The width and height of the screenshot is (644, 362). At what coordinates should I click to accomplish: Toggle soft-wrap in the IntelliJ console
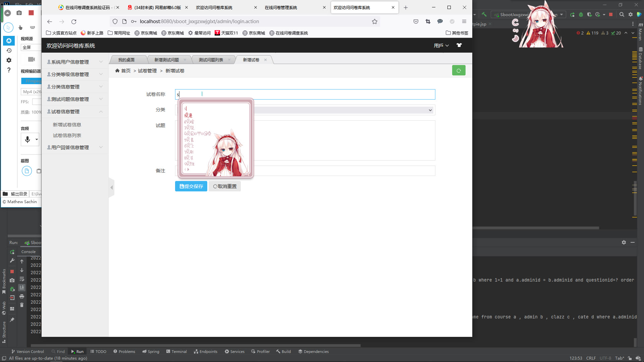[22, 279]
